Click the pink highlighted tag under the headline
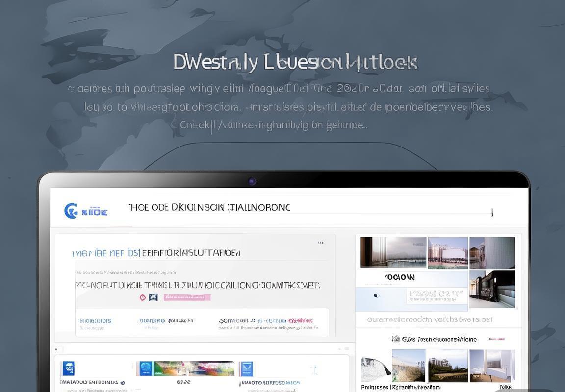The height and width of the screenshot is (392, 565). (187, 297)
